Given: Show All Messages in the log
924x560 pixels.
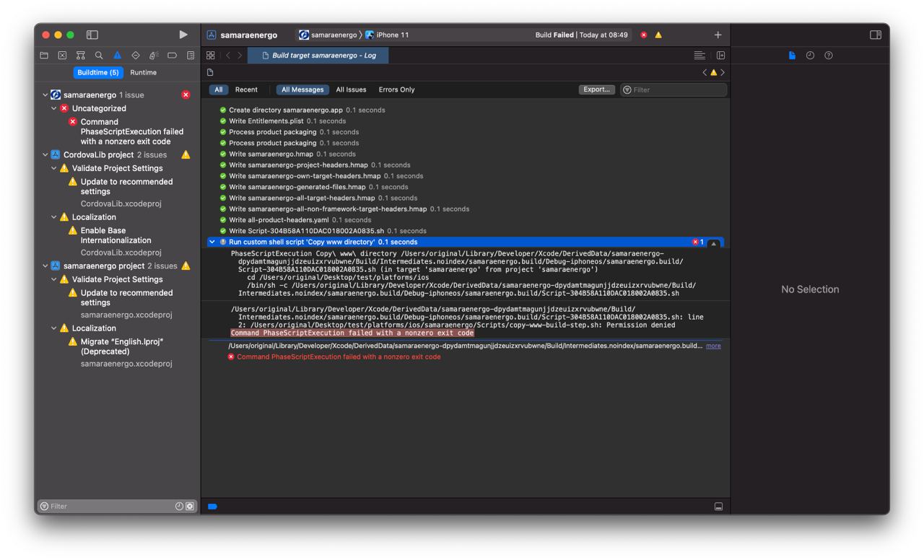Looking at the screenshot, I should point(302,89).
